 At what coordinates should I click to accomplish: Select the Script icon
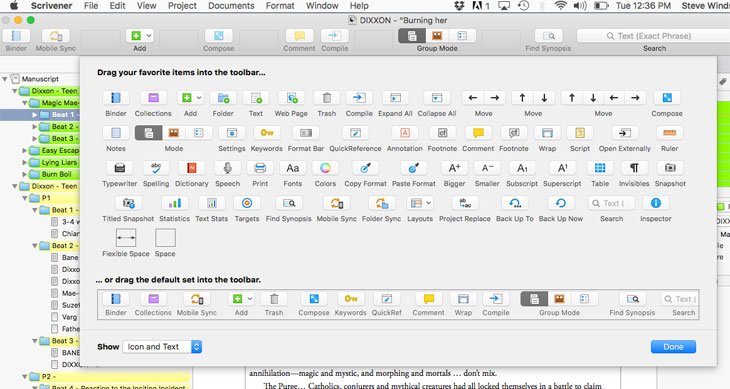(x=580, y=133)
